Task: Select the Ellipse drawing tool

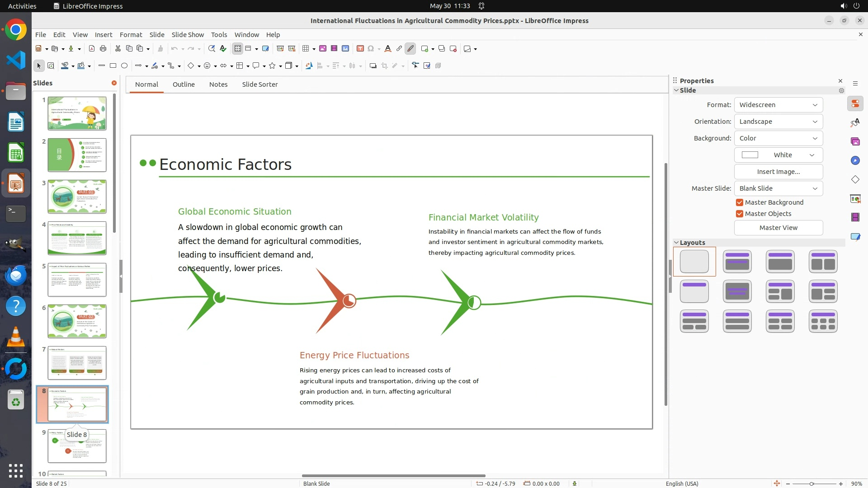Action: pyautogui.click(x=124, y=66)
